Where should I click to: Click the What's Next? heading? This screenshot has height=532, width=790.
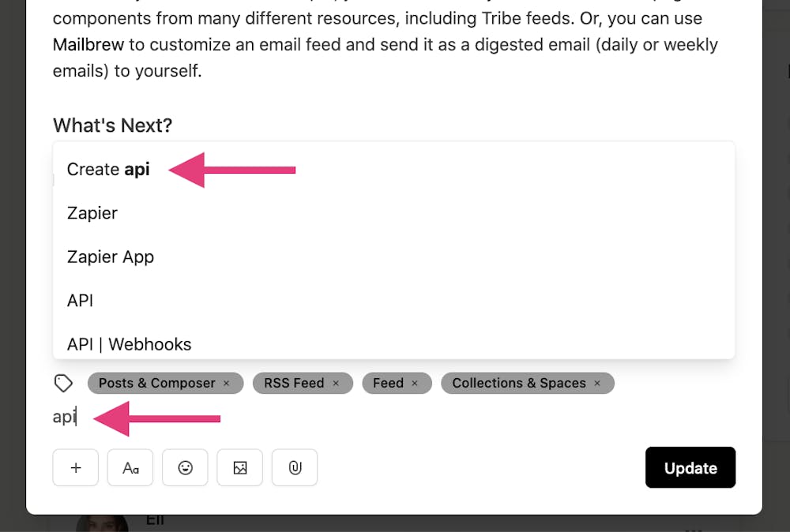pyautogui.click(x=112, y=125)
